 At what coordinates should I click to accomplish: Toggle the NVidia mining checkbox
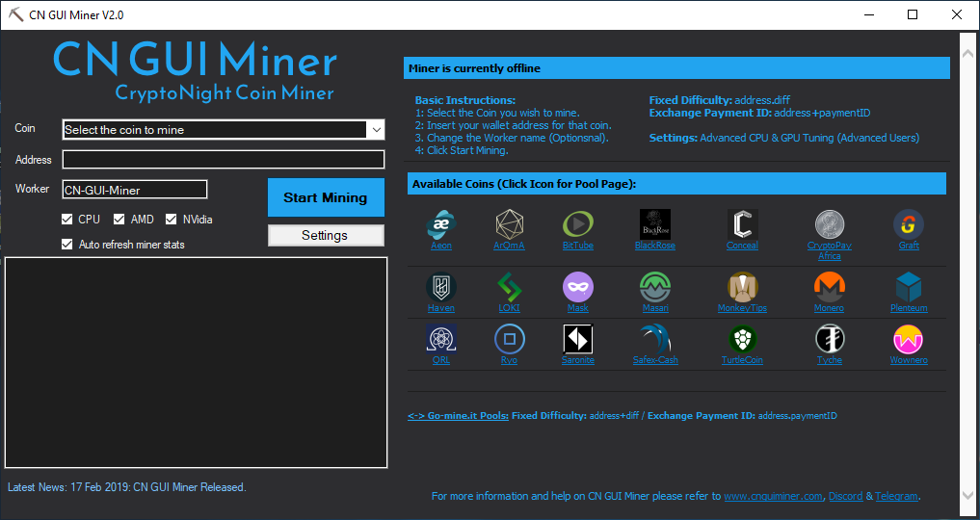click(171, 220)
